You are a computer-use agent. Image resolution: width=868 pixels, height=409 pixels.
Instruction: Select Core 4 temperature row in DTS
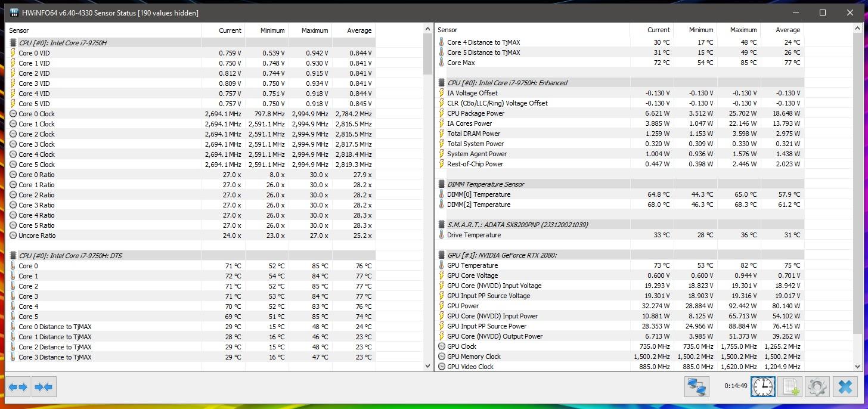(191, 306)
